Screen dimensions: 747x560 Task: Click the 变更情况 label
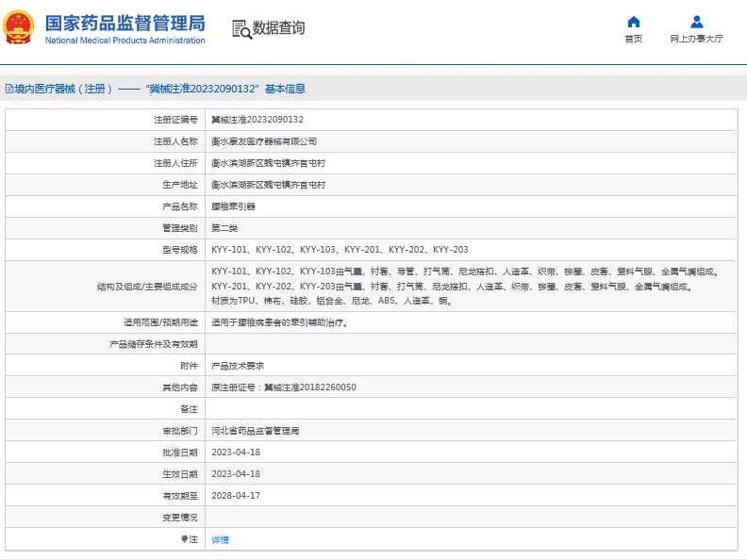pyautogui.click(x=179, y=518)
